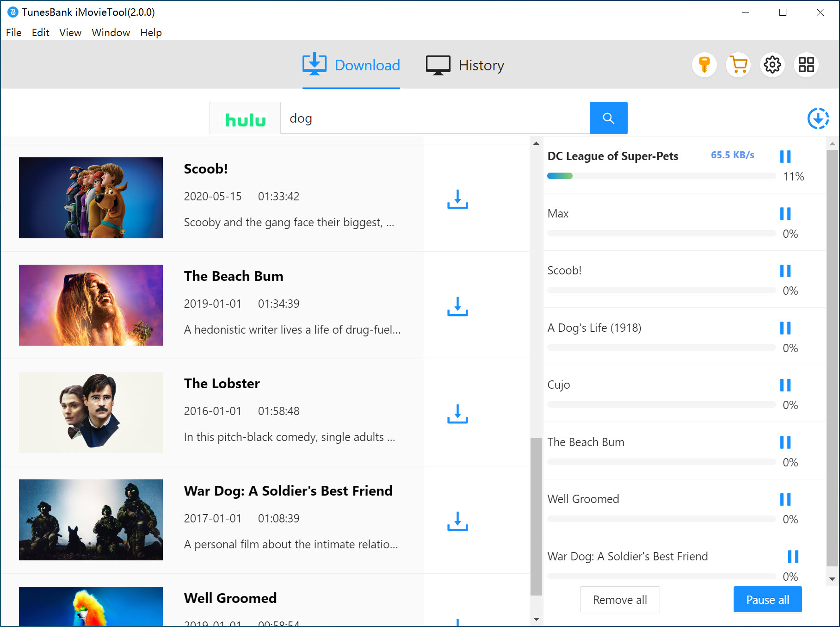Screen dimensions: 840x627
Task: Pause the Well Groomed download
Action: point(785,499)
